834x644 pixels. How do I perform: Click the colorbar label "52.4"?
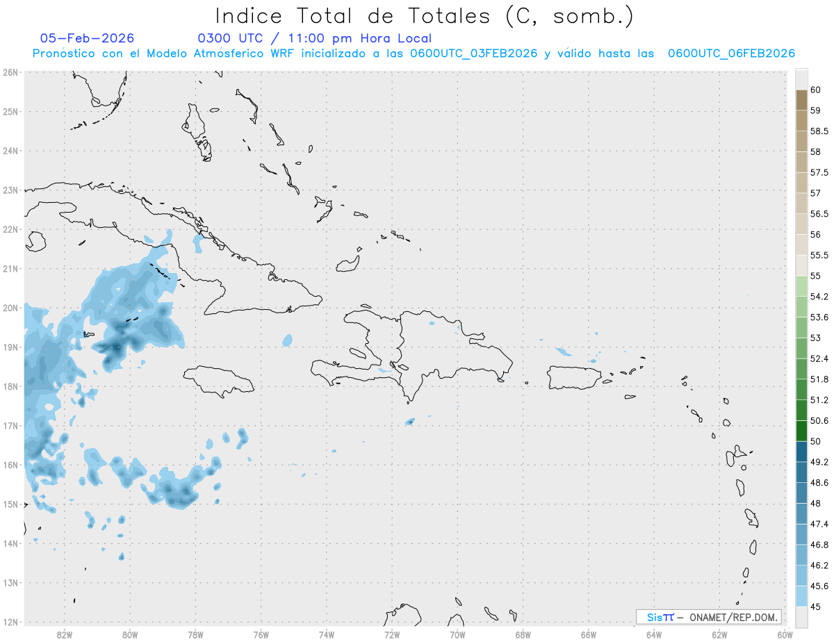point(819,358)
